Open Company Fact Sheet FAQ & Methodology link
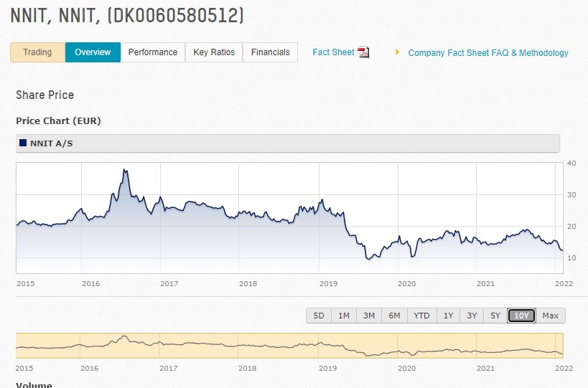Screen dimensions: 588x388 click(488, 53)
